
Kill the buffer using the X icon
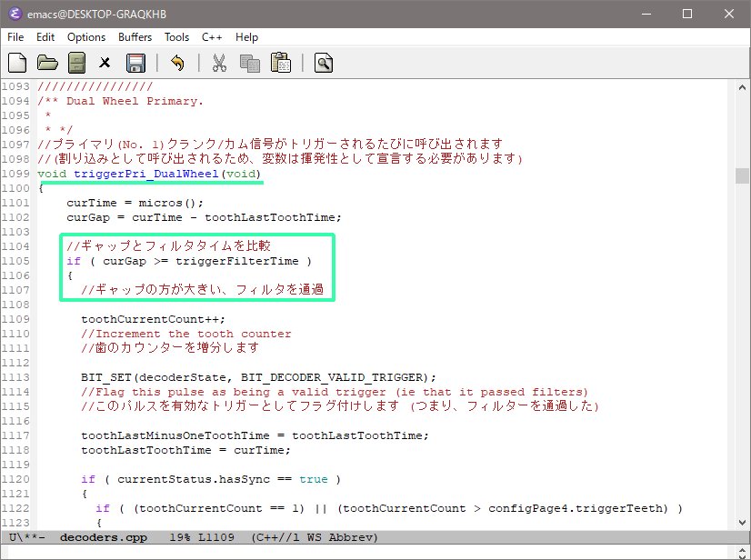pos(105,63)
